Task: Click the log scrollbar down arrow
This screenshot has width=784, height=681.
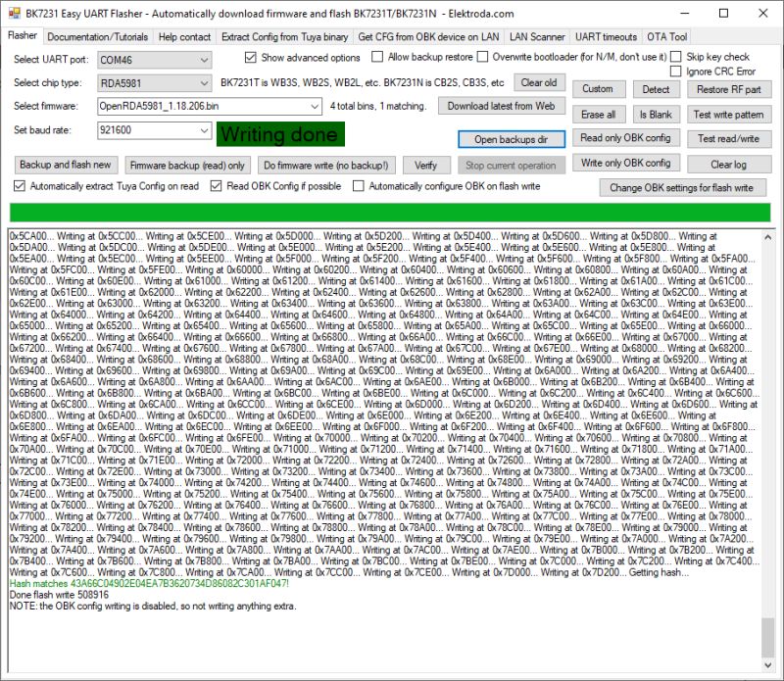Action: click(x=767, y=664)
